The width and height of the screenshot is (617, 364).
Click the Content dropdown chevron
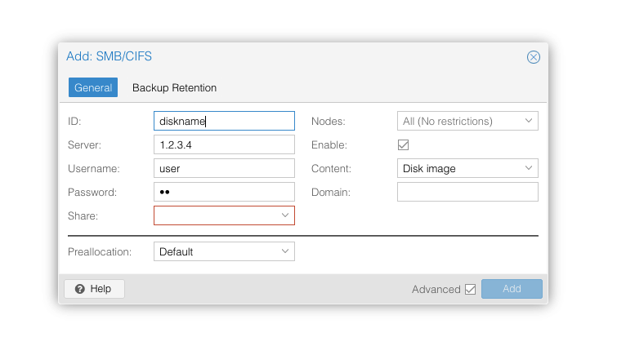[529, 168]
